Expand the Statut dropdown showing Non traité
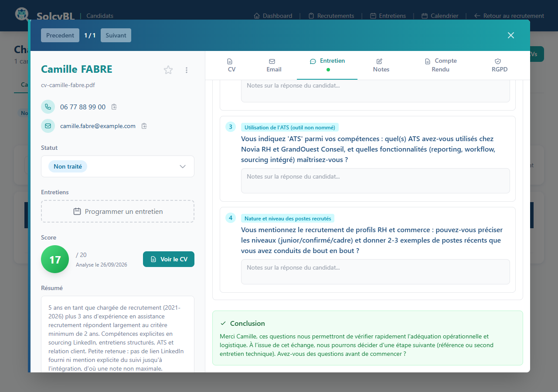This screenshot has width=558, height=392. click(x=118, y=166)
